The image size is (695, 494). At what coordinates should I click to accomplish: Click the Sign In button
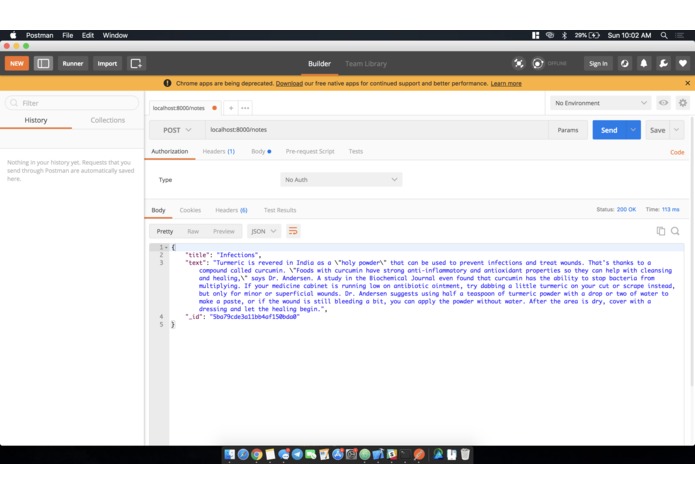[x=598, y=63]
